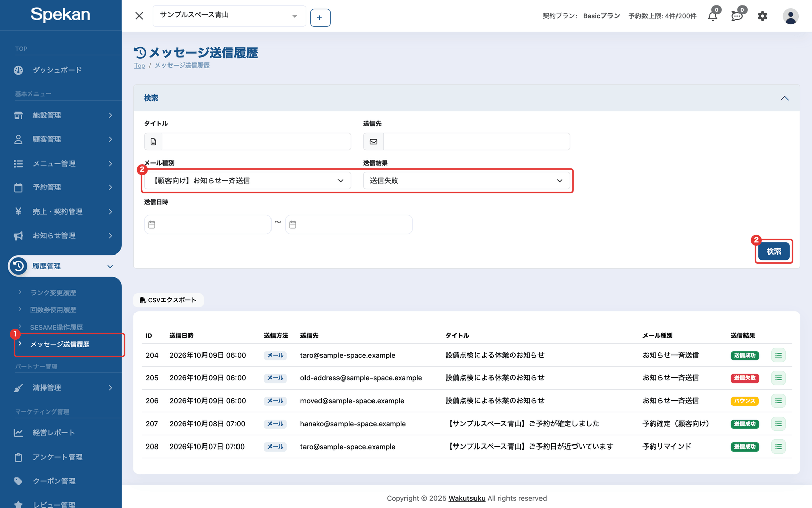Open the chat messages icon
Viewport: 812px width, 508px height.
pyautogui.click(x=737, y=16)
